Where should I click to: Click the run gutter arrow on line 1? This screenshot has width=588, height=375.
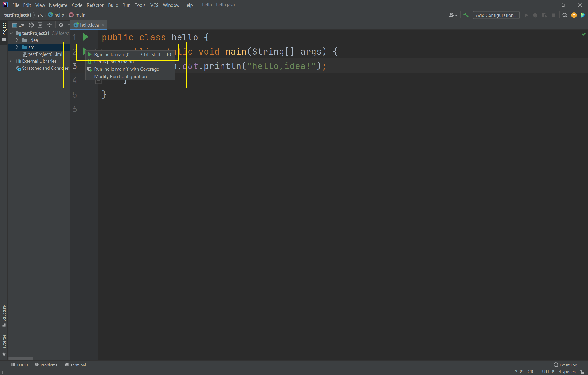point(85,37)
